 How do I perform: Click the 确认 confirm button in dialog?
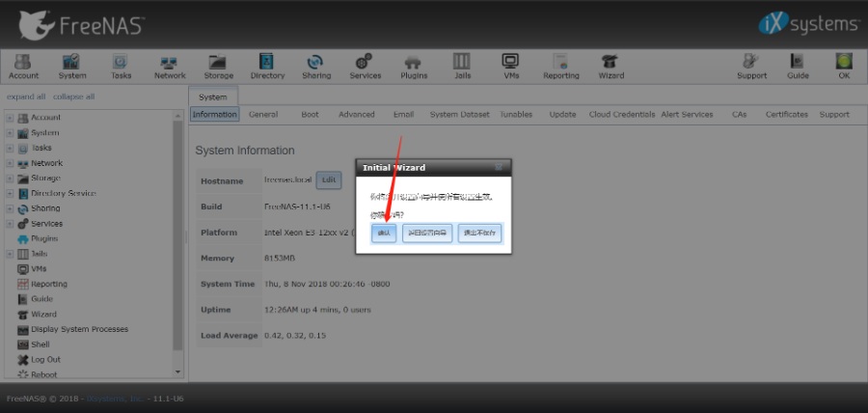click(384, 234)
